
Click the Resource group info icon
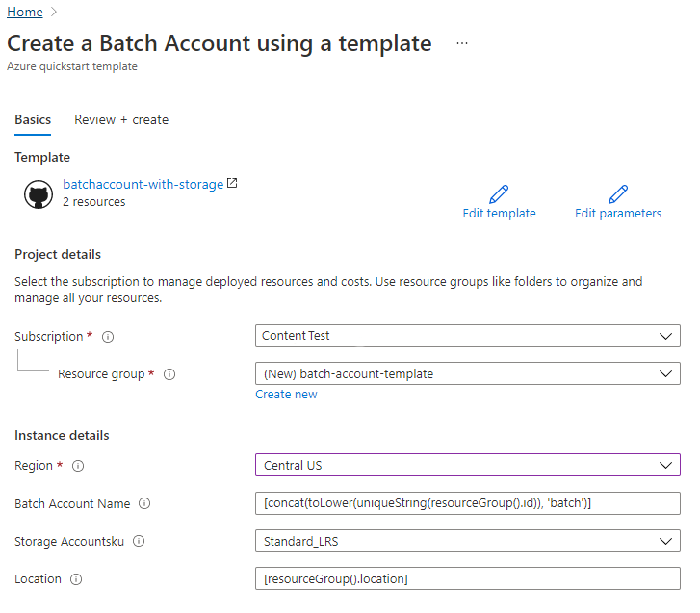169,373
